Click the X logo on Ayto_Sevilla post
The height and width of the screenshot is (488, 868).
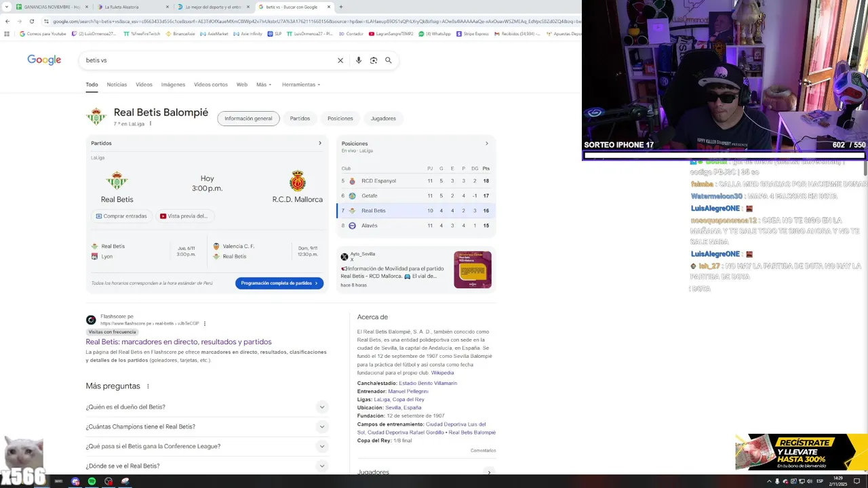point(344,257)
